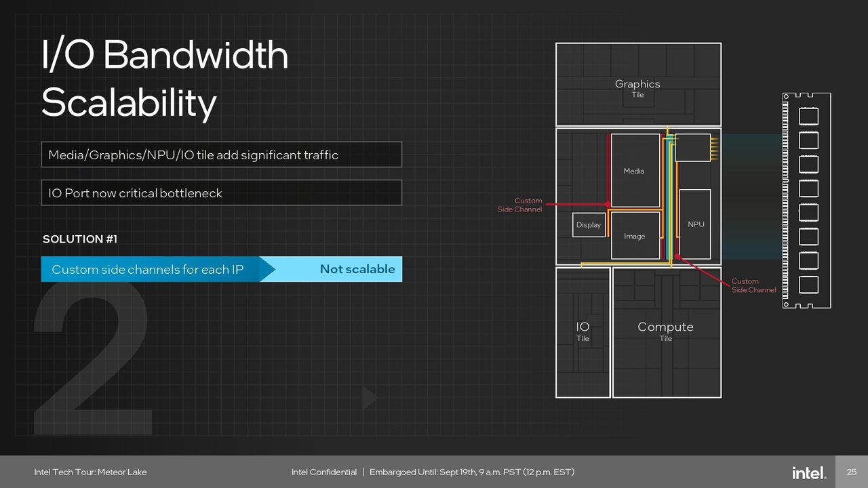Select the "SOLUTION #1" heading
868x488 pixels.
80,239
